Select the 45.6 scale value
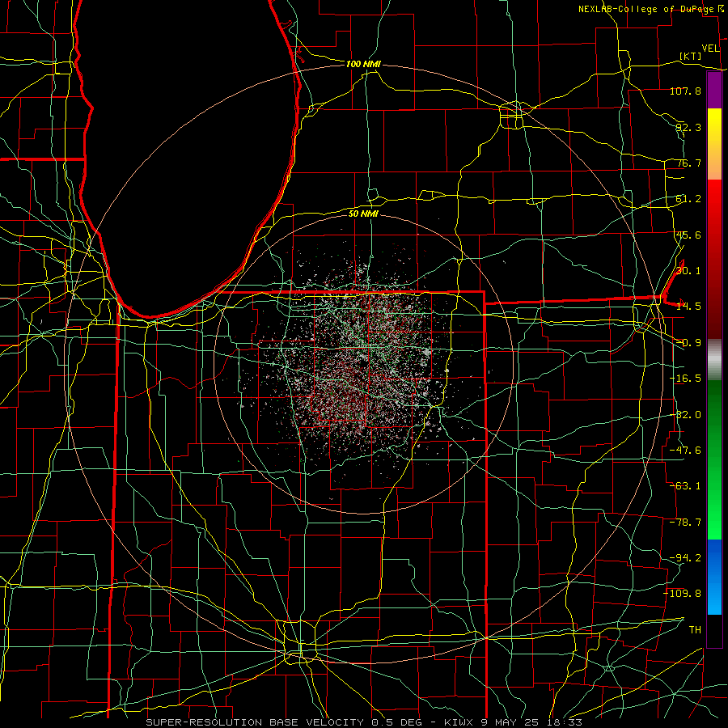 tap(688, 235)
